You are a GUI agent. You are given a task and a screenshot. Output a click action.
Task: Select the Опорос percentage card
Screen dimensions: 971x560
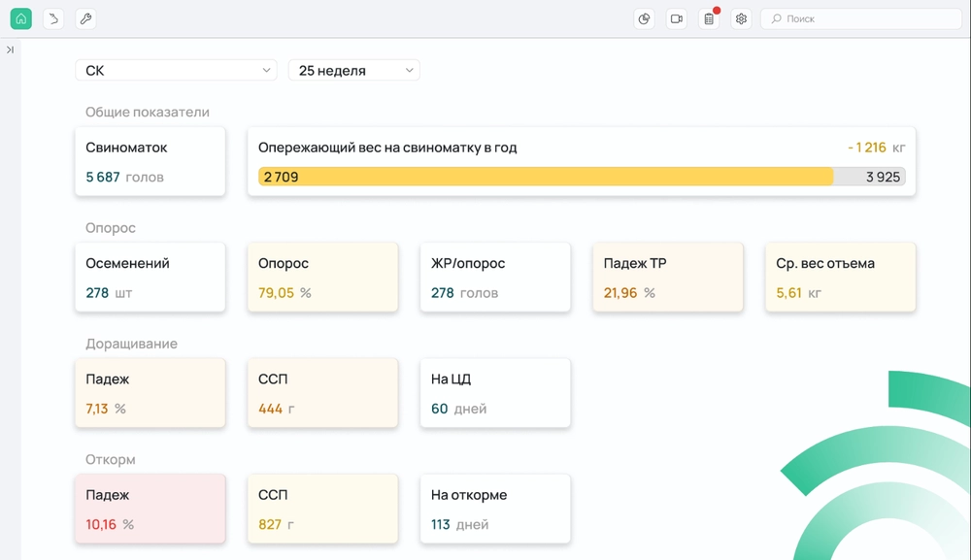[322, 278]
